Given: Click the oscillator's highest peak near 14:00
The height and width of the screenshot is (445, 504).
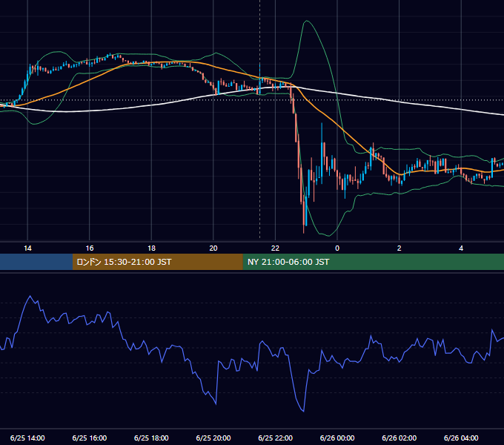Looking at the screenshot, I should pyautogui.click(x=30, y=296).
